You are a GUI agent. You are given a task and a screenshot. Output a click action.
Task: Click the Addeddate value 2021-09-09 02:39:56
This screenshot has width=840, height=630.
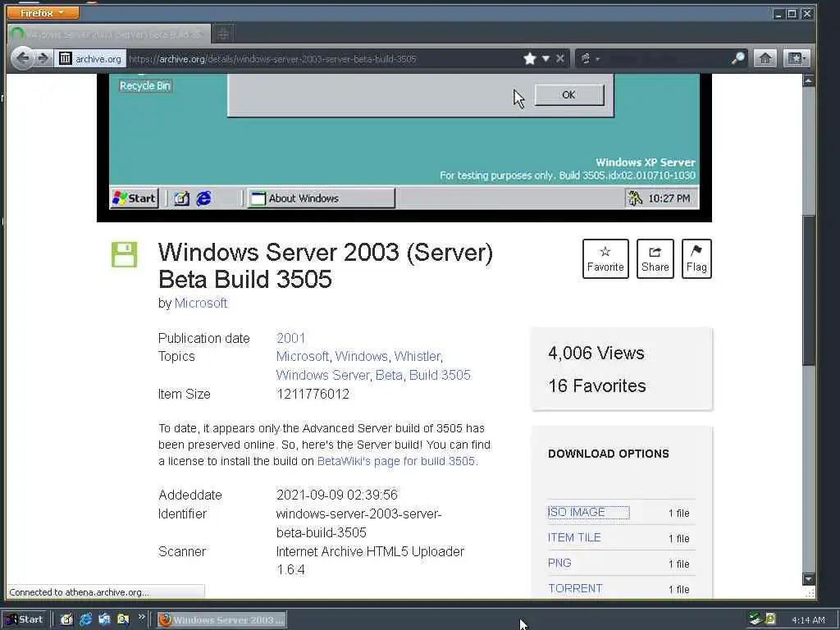click(x=337, y=495)
